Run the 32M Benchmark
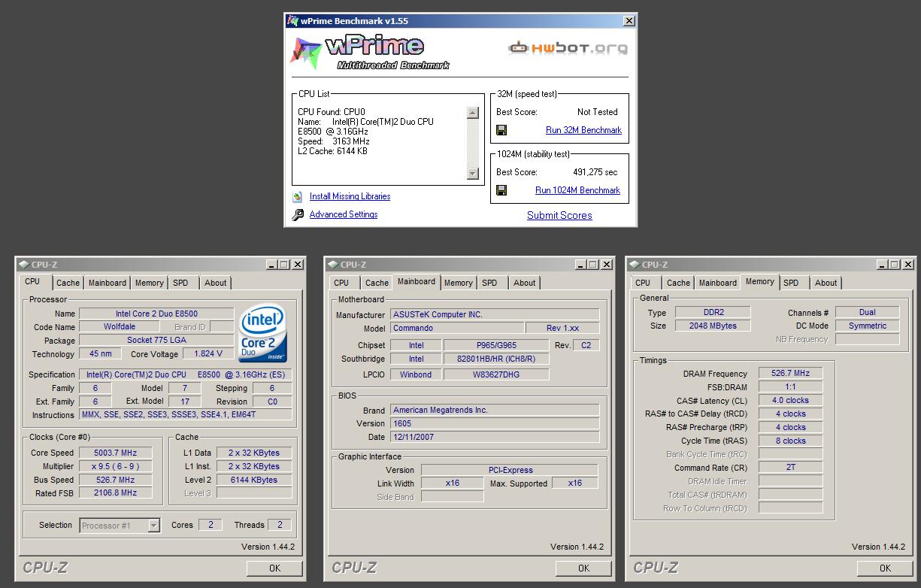921x588 pixels. 583,130
